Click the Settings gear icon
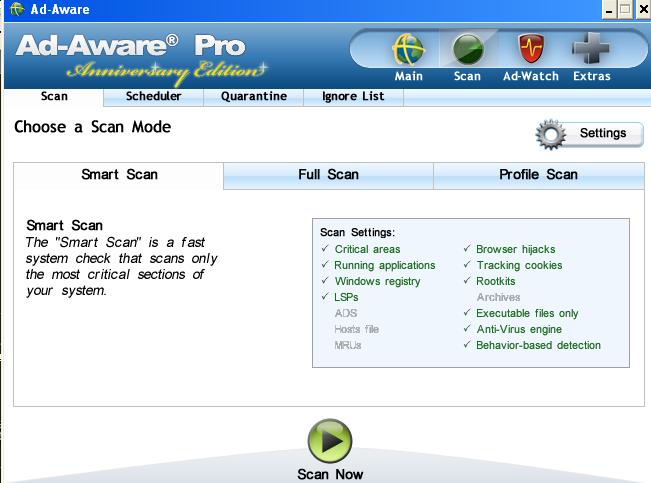The width and height of the screenshot is (651, 483). pyautogui.click(x=551, y=134)
